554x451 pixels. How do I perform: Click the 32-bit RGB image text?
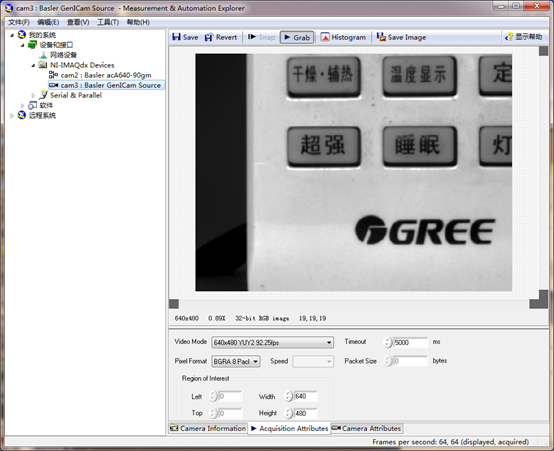[x=262, y=318]
